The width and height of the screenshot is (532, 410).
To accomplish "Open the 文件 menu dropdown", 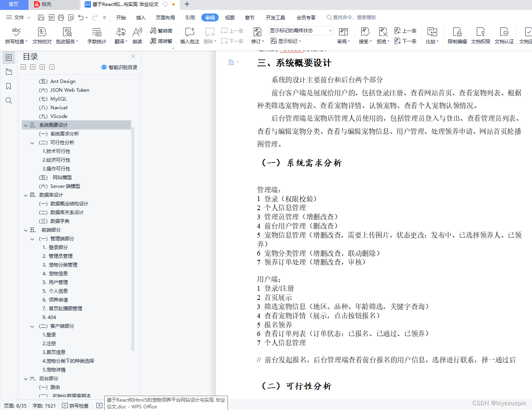I will click(19, 17).
